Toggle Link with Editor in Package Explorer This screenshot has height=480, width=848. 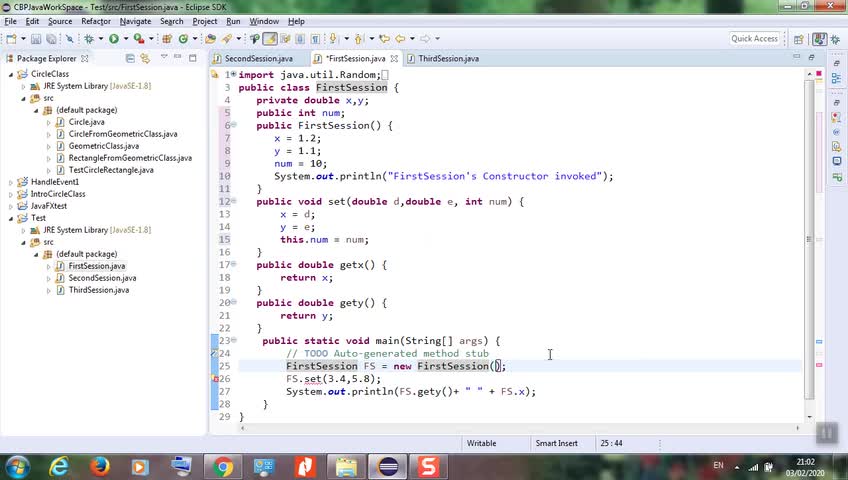tap(145, 58)
